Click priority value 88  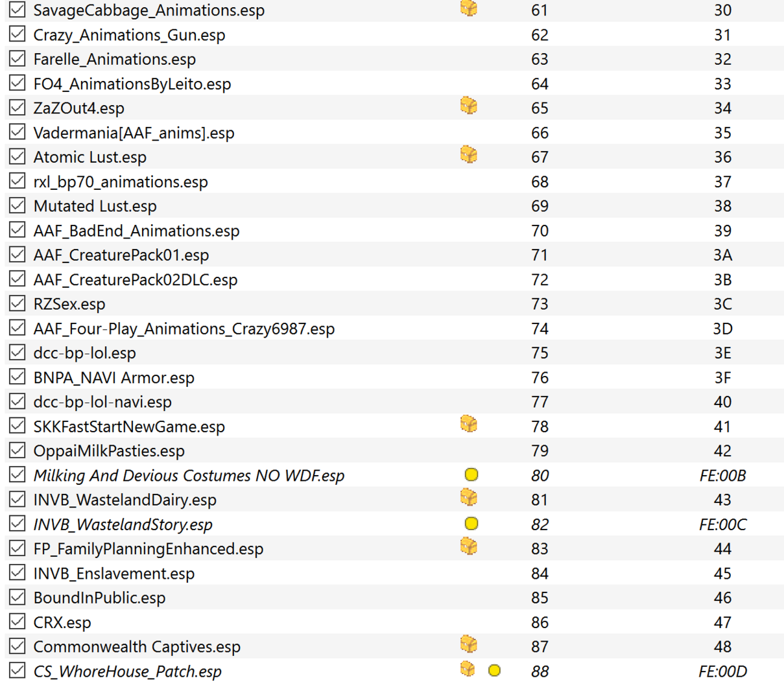click(540, 671)
